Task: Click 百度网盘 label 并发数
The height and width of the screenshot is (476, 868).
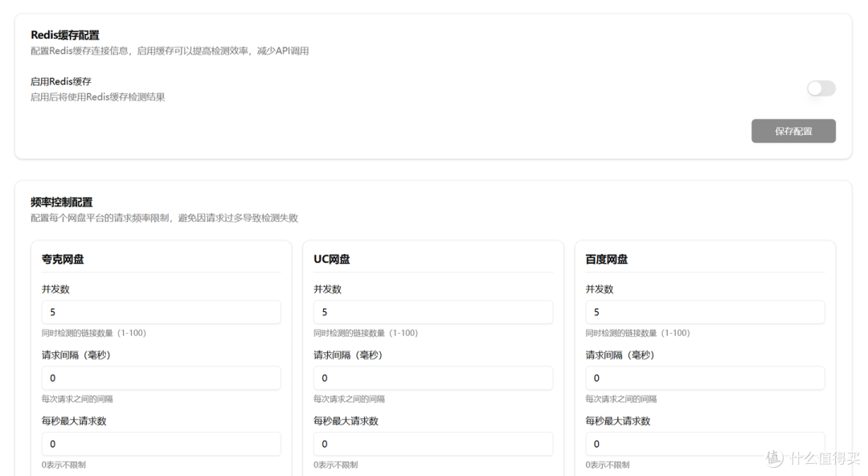Action: click(599, 289)
